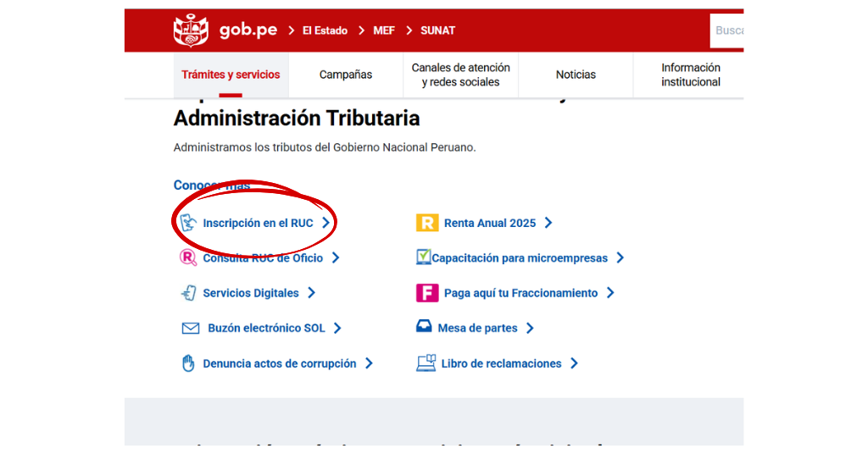Click the Renta Anual 2025 R icon

pyautogui.click(x=427, y=223)
